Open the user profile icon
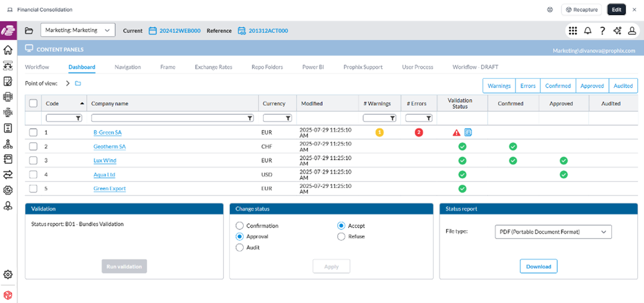Image resolution: width=644 pixels, height=303 pixels. [632, 31]
